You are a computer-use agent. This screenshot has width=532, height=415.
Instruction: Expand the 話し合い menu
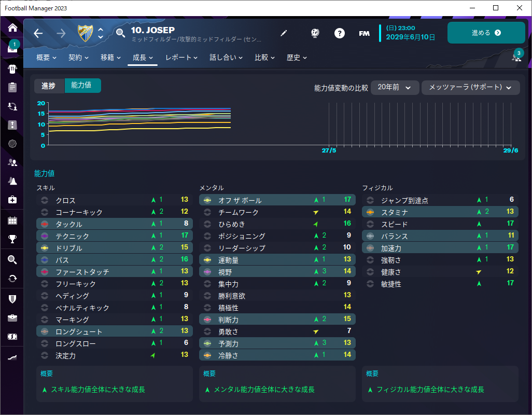coord(226,58)
